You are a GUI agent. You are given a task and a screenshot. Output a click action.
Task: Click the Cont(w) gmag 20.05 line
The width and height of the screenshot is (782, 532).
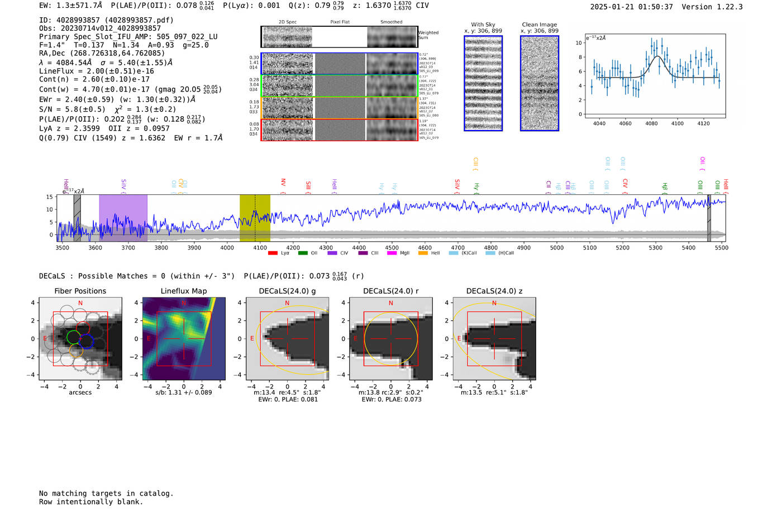(131, 89)
